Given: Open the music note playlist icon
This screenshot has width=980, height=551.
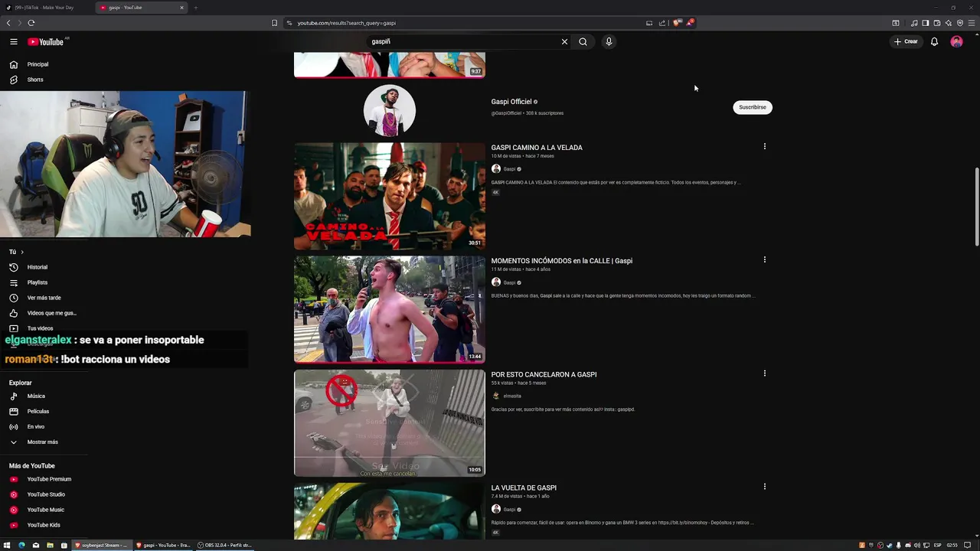Looking at the screenshot, I should coord(914,23).
